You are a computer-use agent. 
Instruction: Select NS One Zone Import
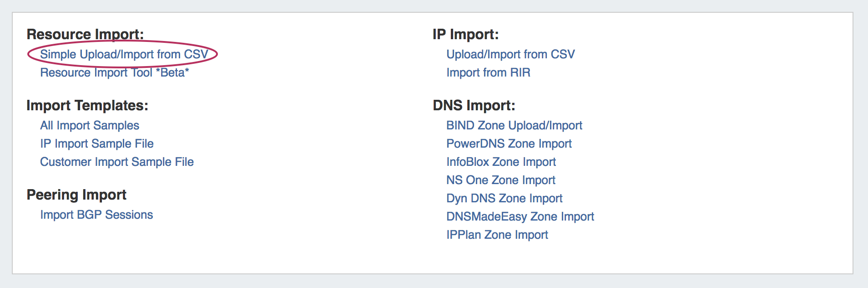pyautogui.click(x=500, y=180)
